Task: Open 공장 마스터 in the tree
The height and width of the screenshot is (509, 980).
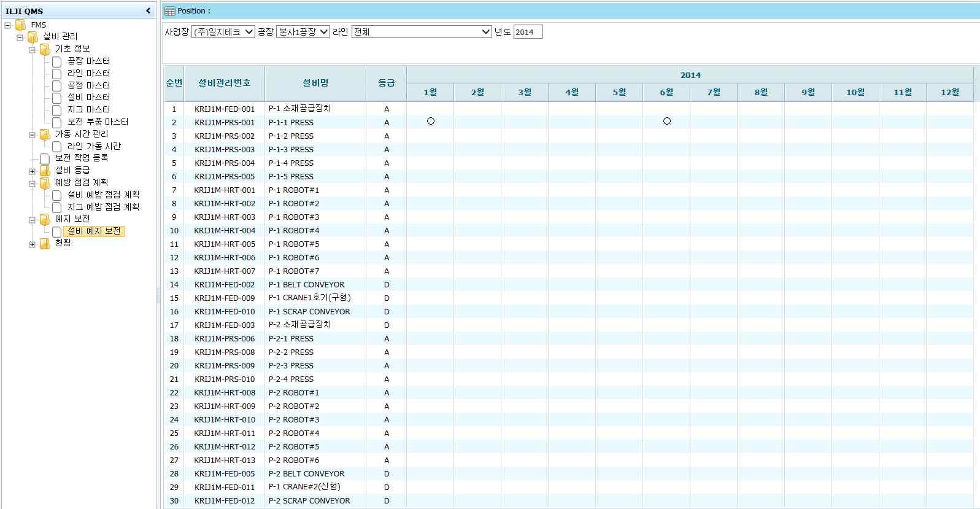Action: click(88, 61)
